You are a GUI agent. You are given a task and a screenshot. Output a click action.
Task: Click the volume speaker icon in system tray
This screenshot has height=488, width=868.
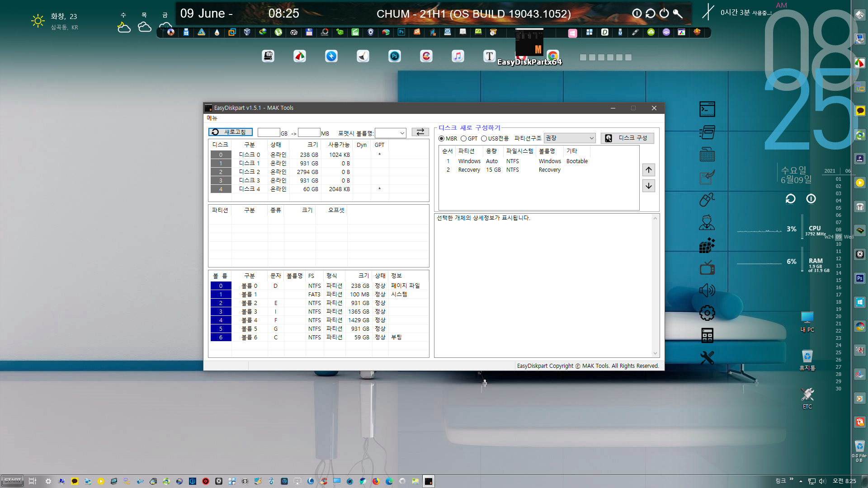coord(822,481)
